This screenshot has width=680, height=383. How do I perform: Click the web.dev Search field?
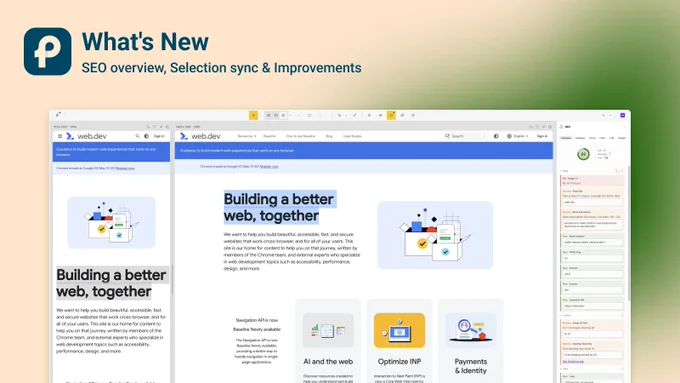pyautogui.click(x=465, y=136)
